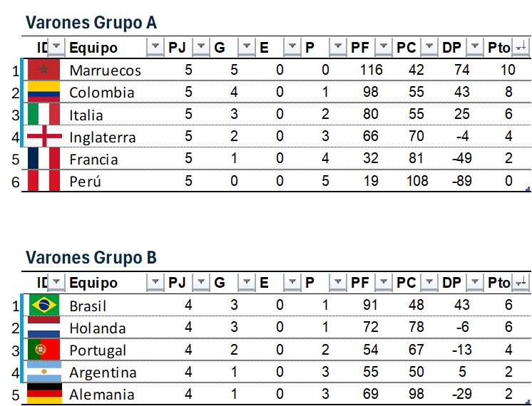Open the Equipo filter dropdown in Grupo A

[x=155, y=48]
